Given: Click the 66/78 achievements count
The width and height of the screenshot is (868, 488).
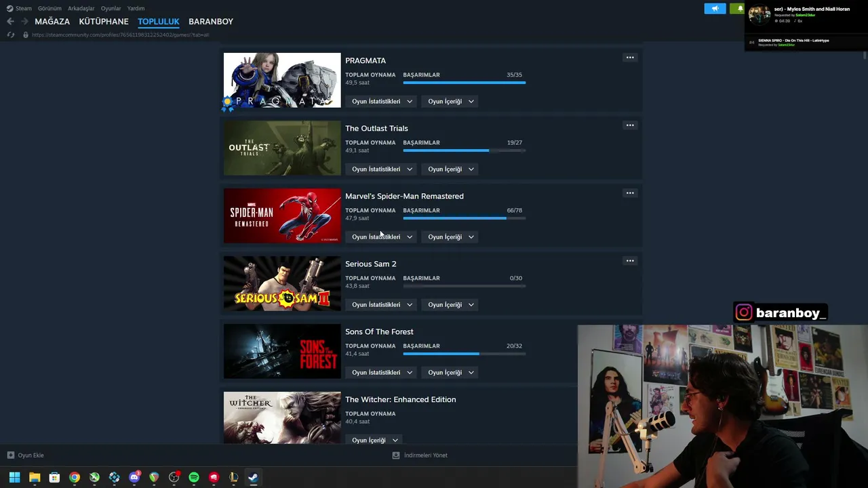Looking at the screenshot, I should point(514,210).
